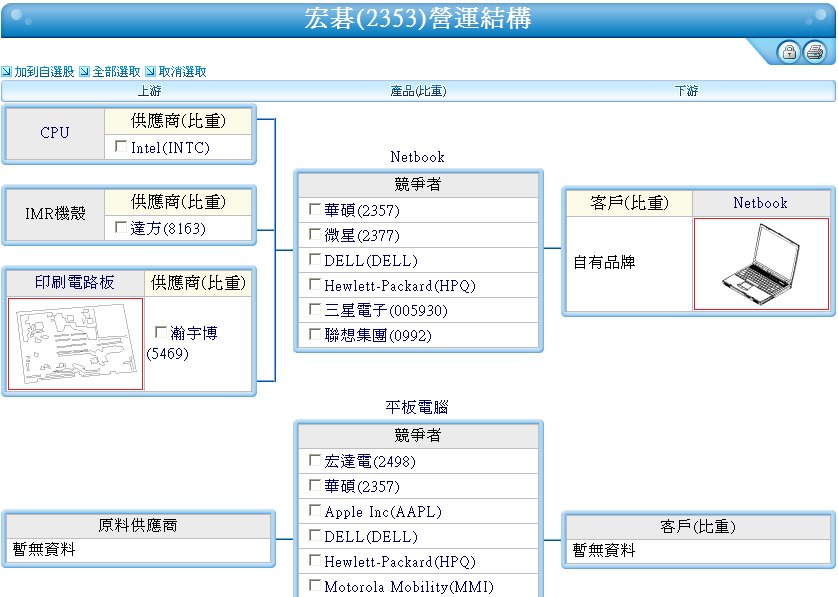Check the Motorola Mobility(MMI) checkbox
838x597 pixels.
click(315, 585)
